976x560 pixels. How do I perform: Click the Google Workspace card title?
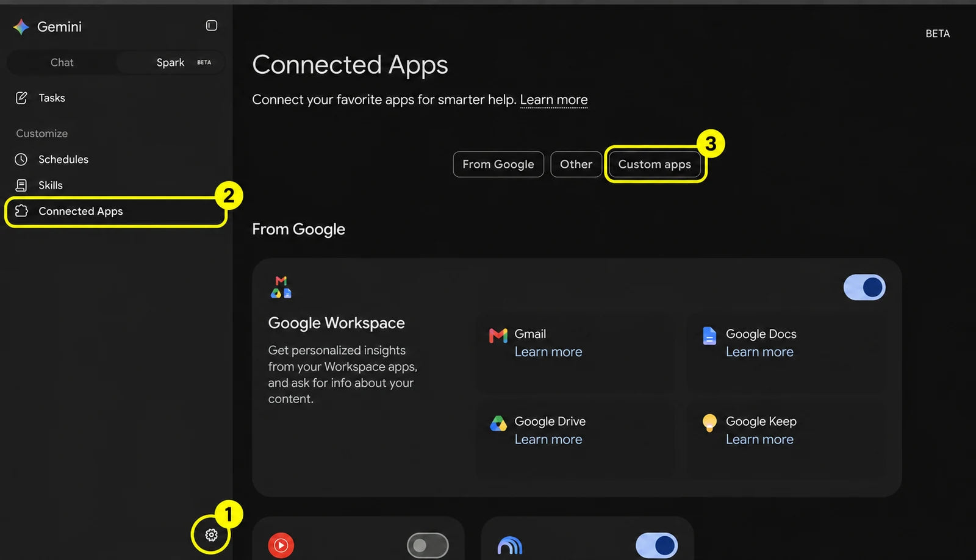[336, 323]
